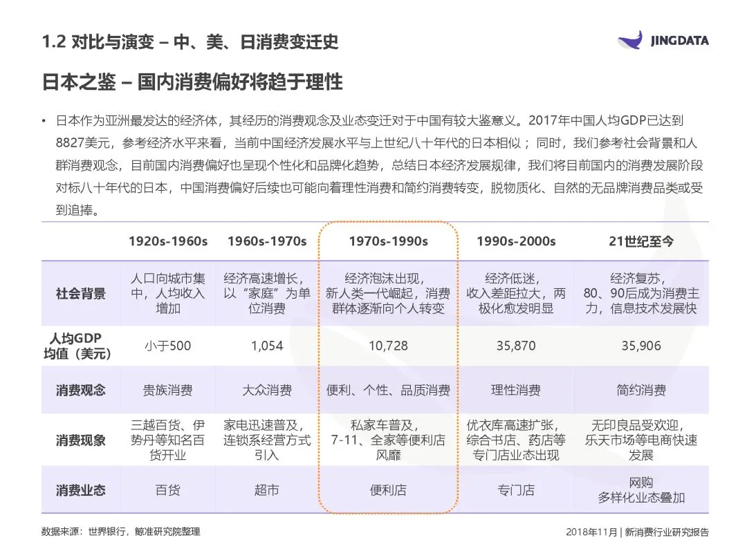Click the paragraph line starting '群消费观念'
The image size is (747, 560).
pos(379,165)
